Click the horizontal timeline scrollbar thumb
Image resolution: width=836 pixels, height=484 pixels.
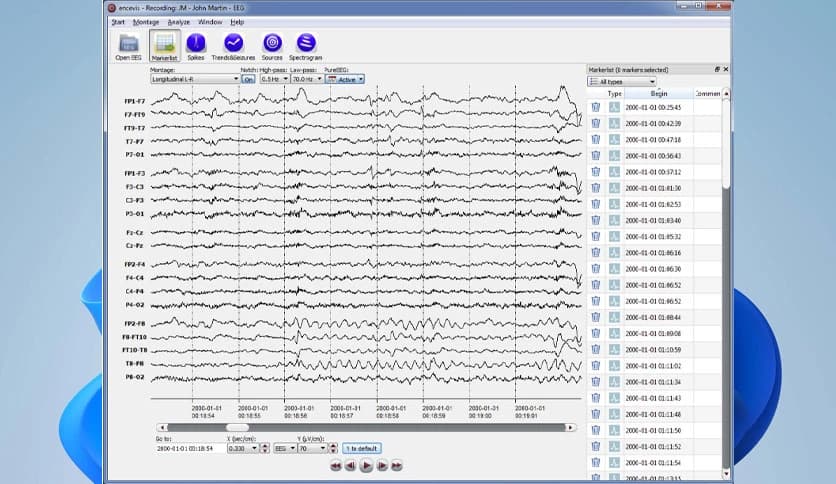pyautogui.click(x=238, y=427)
